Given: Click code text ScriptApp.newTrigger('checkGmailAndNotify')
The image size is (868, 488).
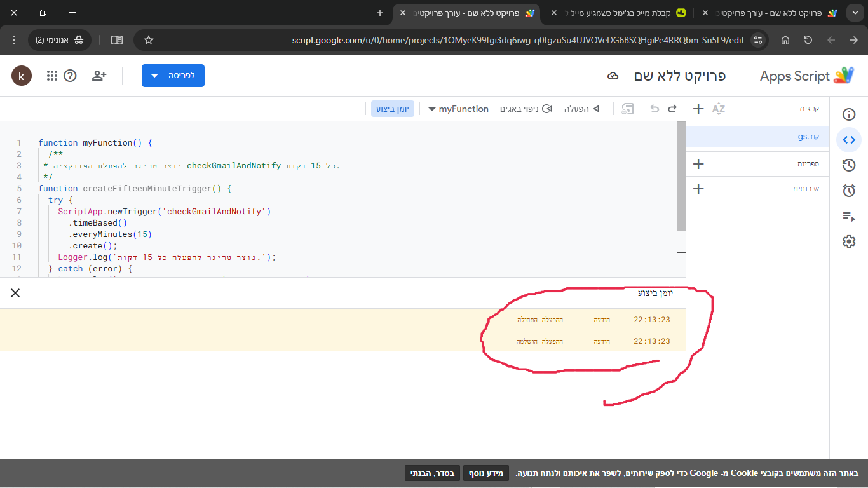Looking at the screenshot, I should point(165,212).
